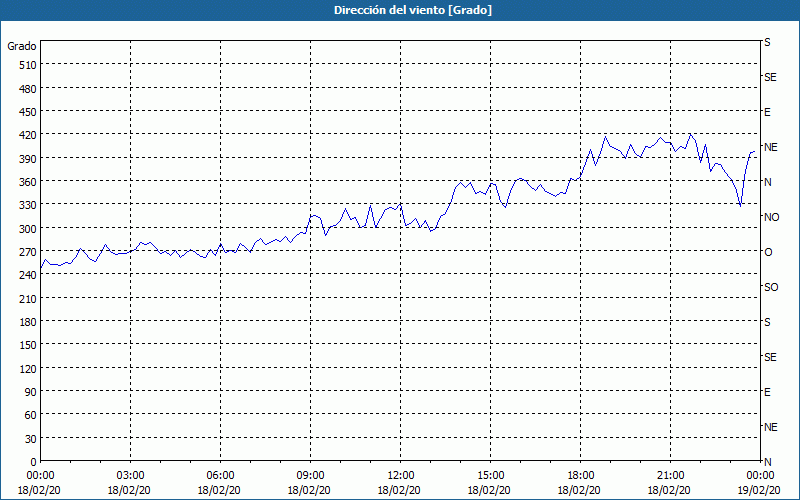Click the 19/02/20 date label
This screenshot has height=500, width=800.
click(761, 490)
